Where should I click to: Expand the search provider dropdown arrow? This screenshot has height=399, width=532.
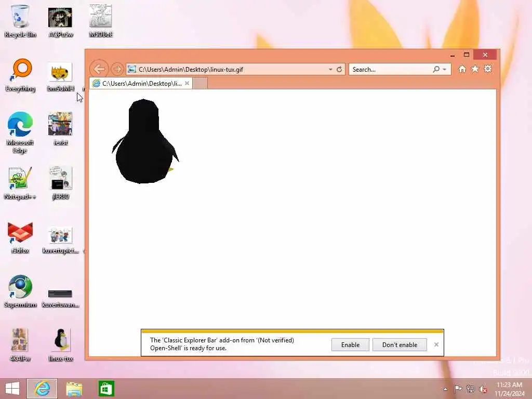445,69
